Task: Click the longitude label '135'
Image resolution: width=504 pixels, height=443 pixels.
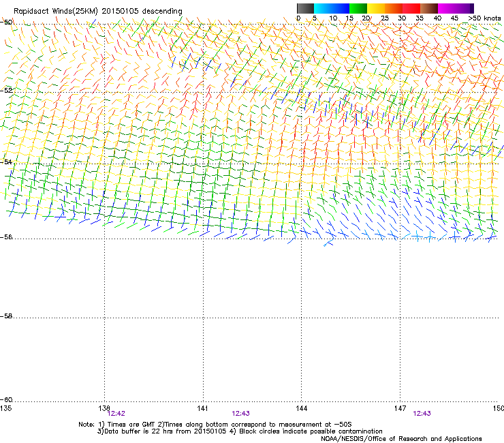Action: coord(5,408)
